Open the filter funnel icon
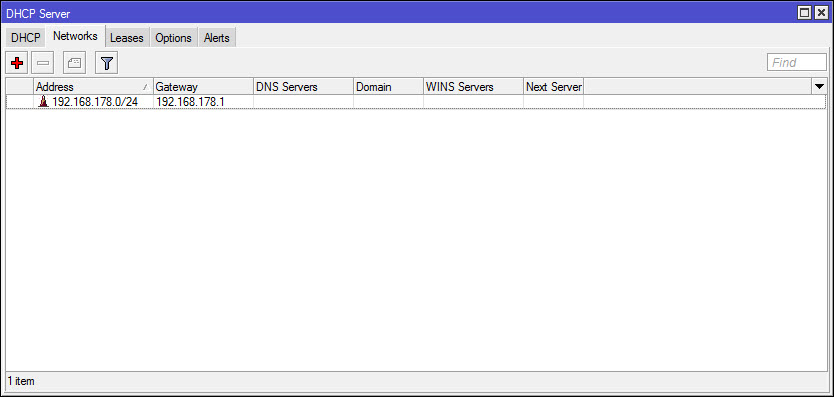The height and width of the screenshot is (397, 834). [x=106, y=63]
